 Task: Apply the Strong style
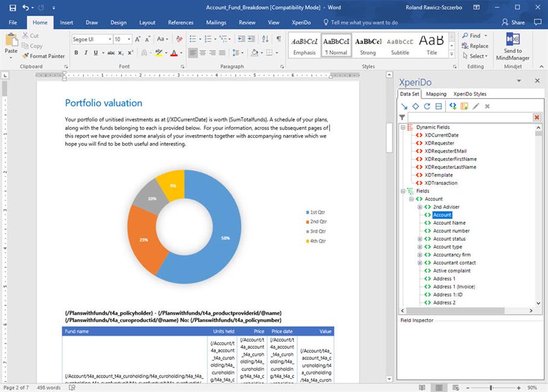[x=368, y=46]
